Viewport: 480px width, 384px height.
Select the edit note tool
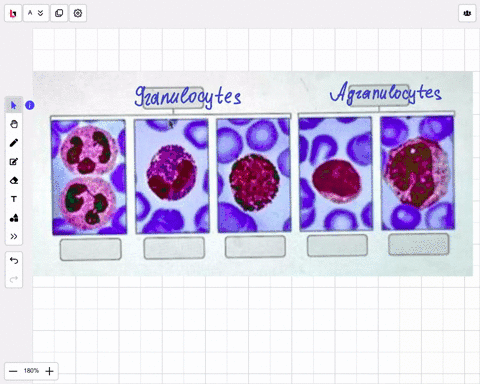pyautogui.click(x=14, y=162)
